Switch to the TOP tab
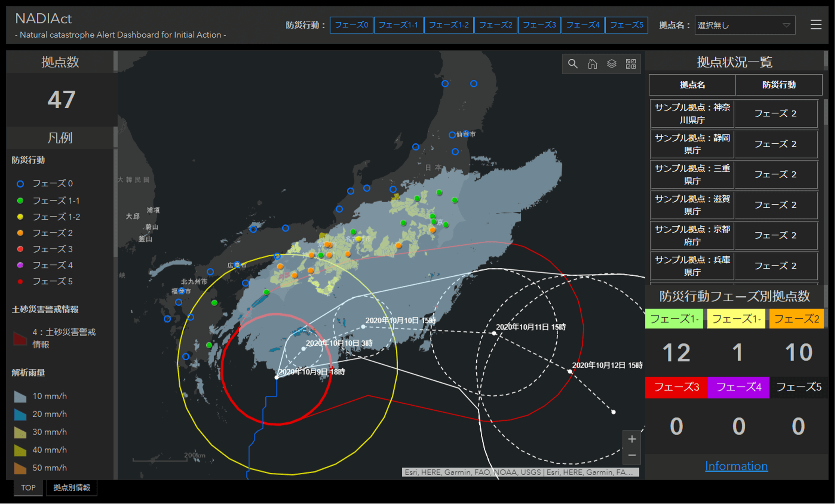Image resolution: width=835 pixels, height=504 pixels. coord(28,487)
